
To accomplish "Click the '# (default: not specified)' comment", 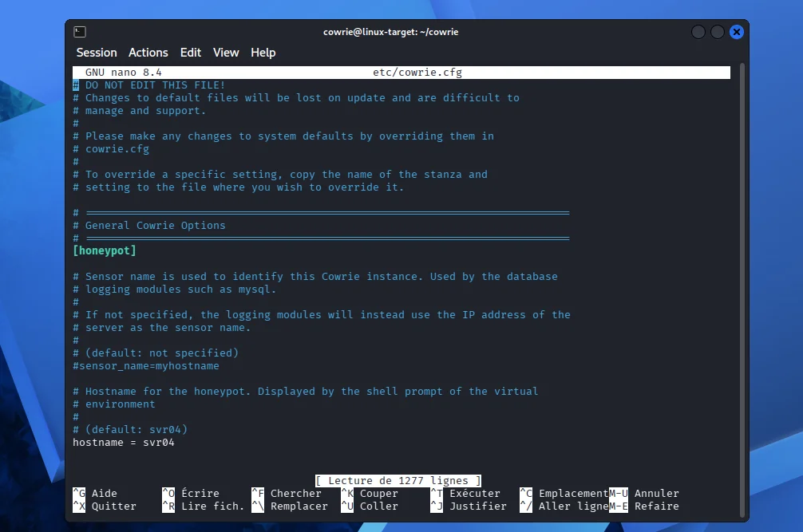I will pyautogui.click(x=156, y=353).
